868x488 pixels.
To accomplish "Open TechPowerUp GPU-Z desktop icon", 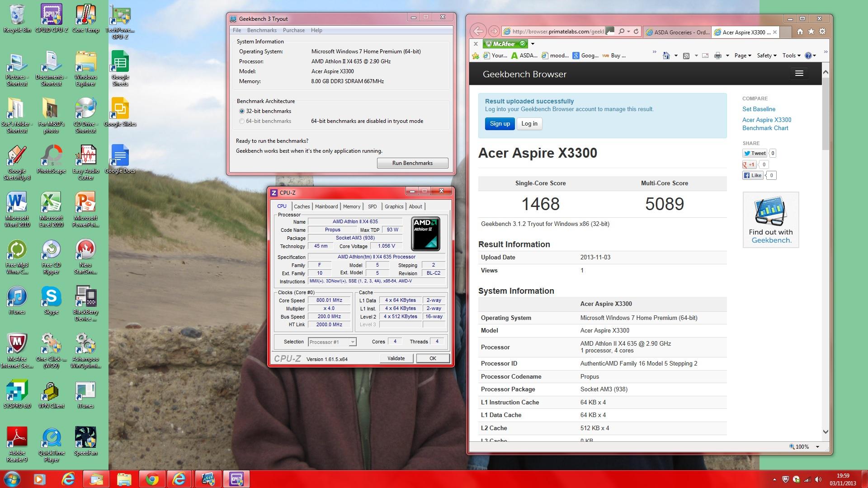I will [120, 21].
